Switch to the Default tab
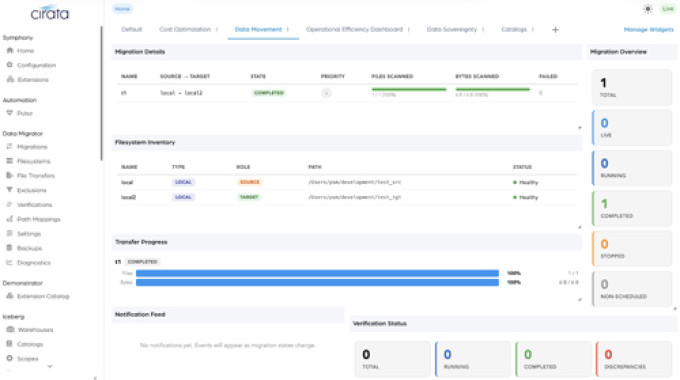680x380 pixels. 131,29
